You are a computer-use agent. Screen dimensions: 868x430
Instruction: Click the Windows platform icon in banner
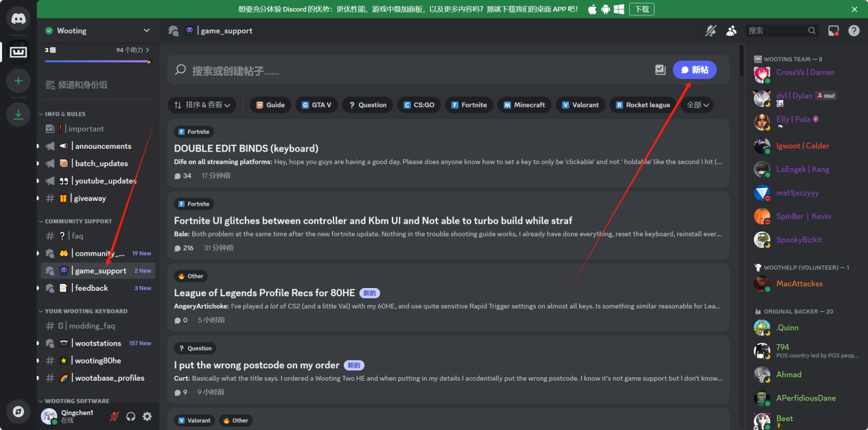coord(619,9)
